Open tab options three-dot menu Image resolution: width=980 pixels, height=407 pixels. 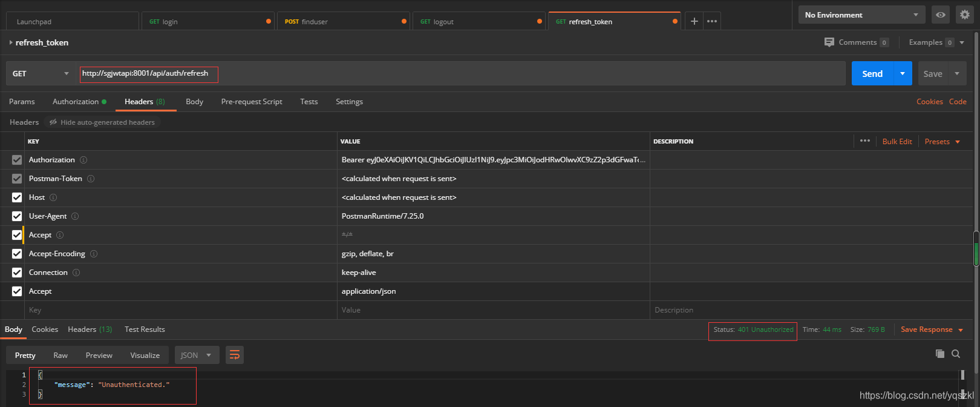[x=712, y=21]
